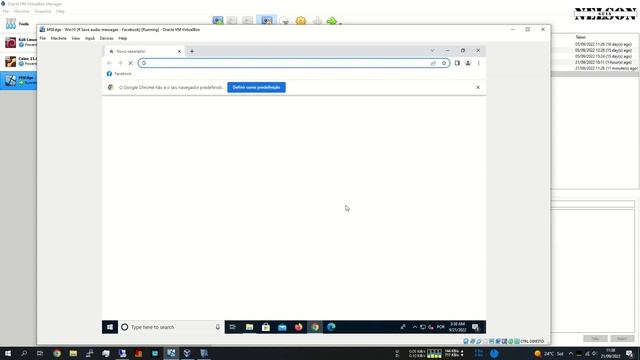Toggle the Chrome side panel
The height and width of the screenshot is (360, 640).
[x=457, y=63]
